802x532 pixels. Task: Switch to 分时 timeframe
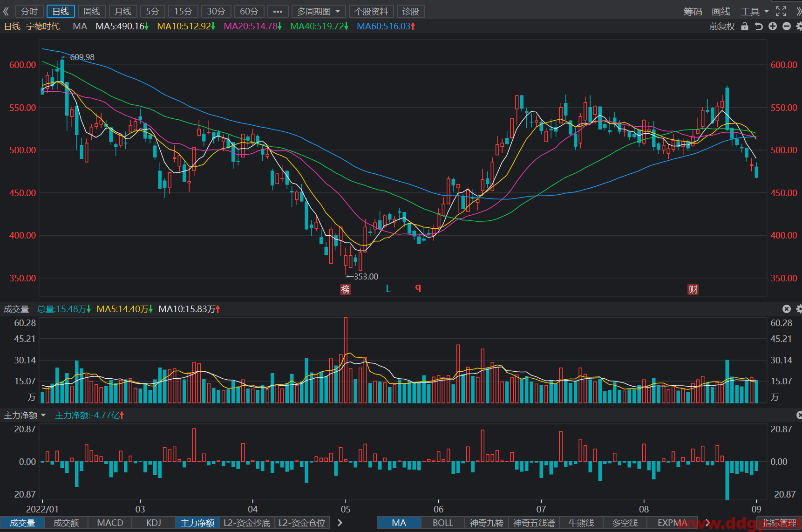coord(29,11)
